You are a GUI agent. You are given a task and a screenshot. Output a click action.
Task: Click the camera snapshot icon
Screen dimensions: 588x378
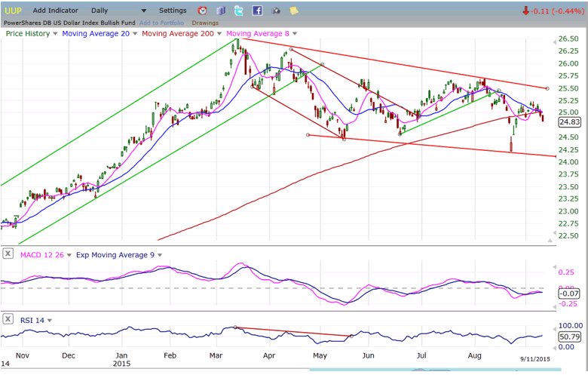click(x=276, y=11)
